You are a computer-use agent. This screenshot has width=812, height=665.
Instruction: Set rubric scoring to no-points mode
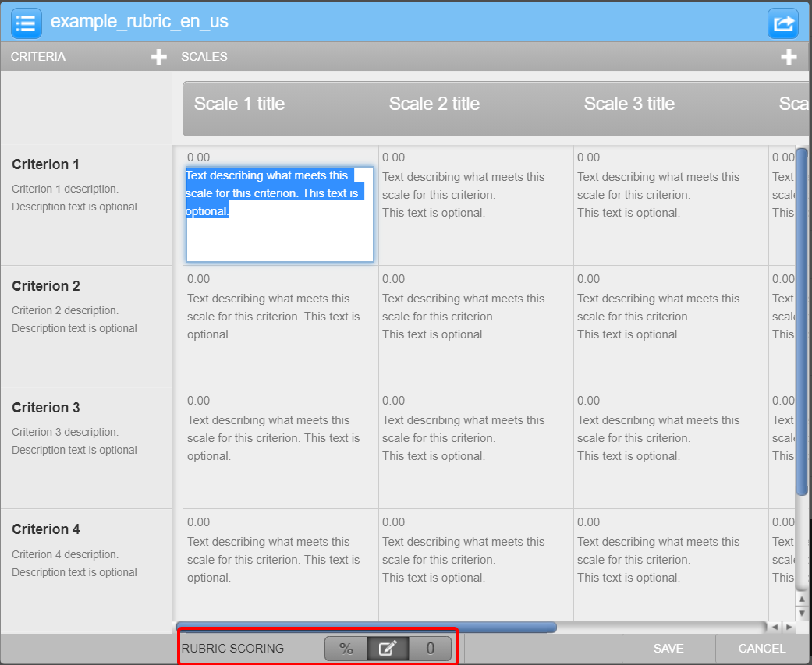pos(430,649)
